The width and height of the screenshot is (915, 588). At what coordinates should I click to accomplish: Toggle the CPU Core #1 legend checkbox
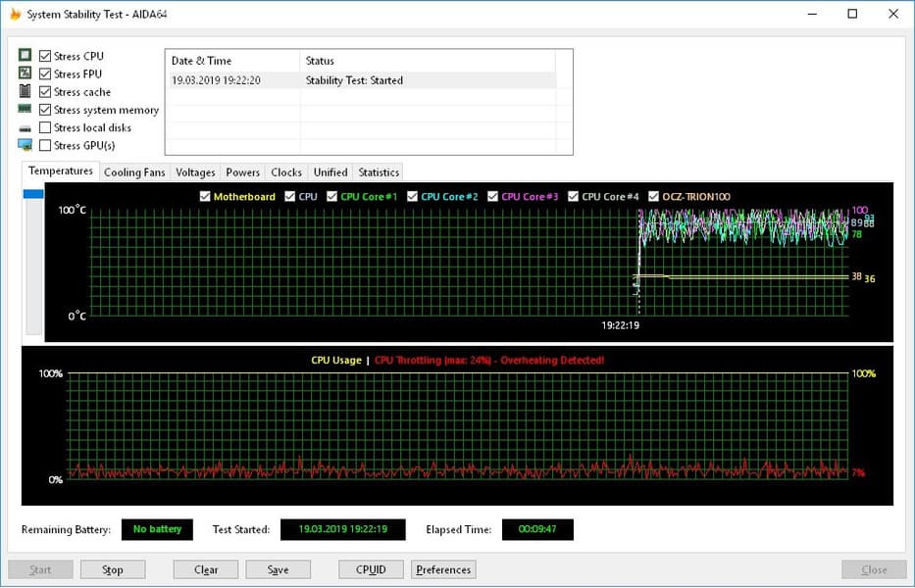332,197
